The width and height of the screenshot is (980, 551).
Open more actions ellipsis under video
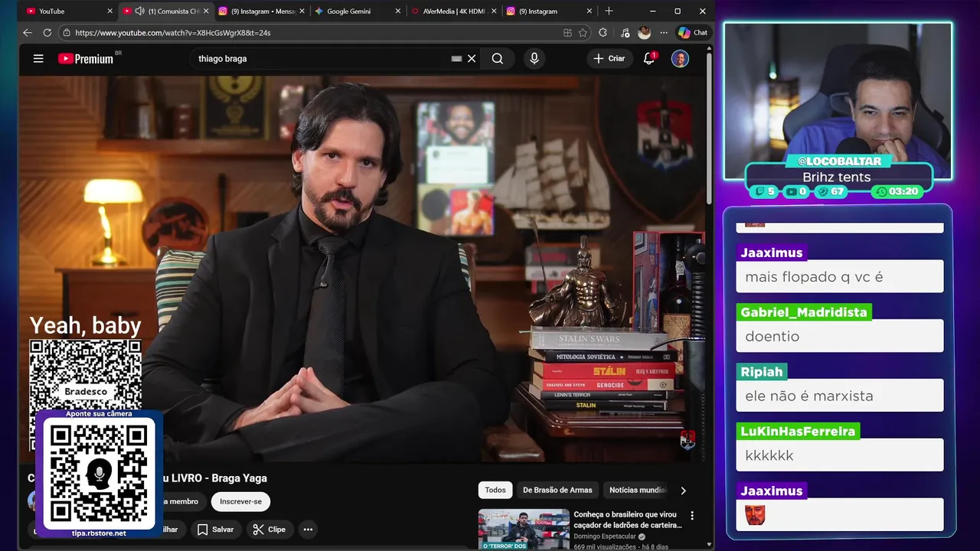(308, 530)
